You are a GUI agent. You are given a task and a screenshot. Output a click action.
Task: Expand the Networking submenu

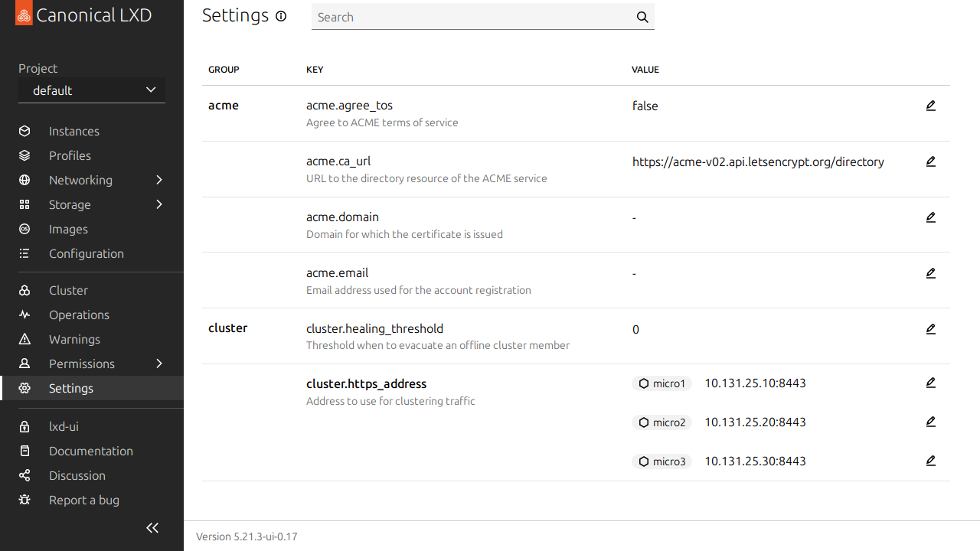pos(159,180)
